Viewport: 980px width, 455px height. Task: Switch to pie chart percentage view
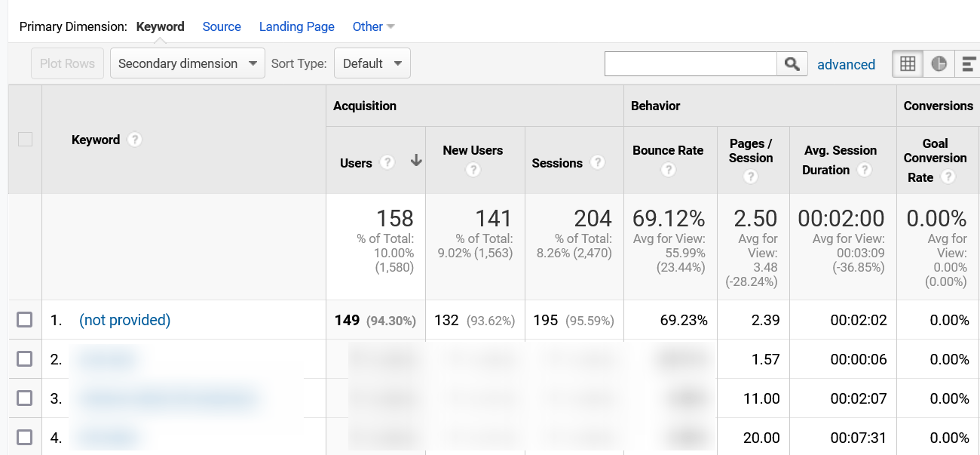pyautogui.click(x=939, y=64)
